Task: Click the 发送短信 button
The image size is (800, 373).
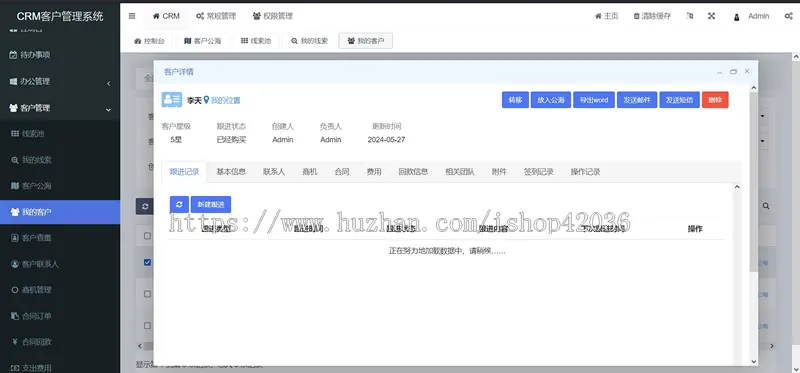Action: click(x=680, y=100)
